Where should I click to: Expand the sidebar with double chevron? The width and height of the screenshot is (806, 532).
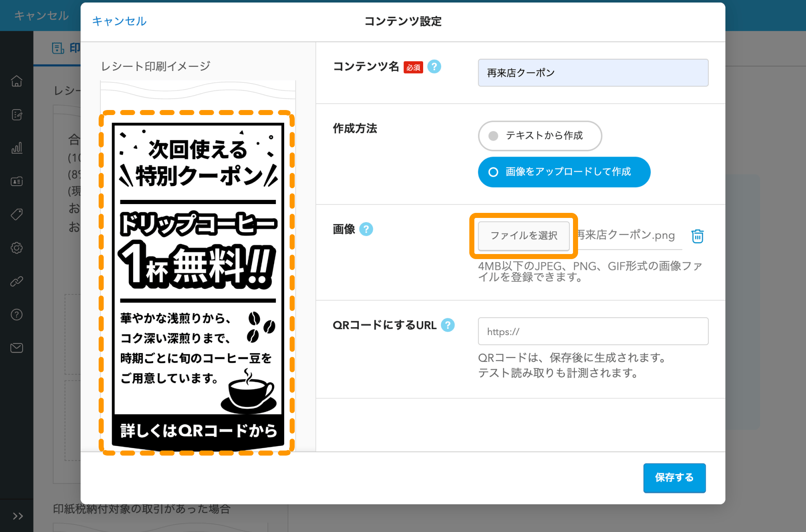pyautogui.click(x=18, y=516)
